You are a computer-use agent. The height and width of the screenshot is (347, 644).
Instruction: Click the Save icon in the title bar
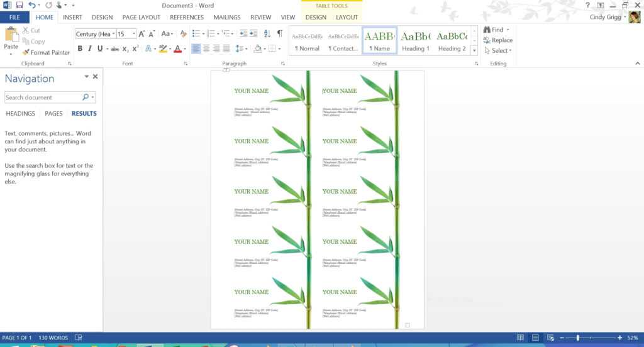[x=19, y=5]
